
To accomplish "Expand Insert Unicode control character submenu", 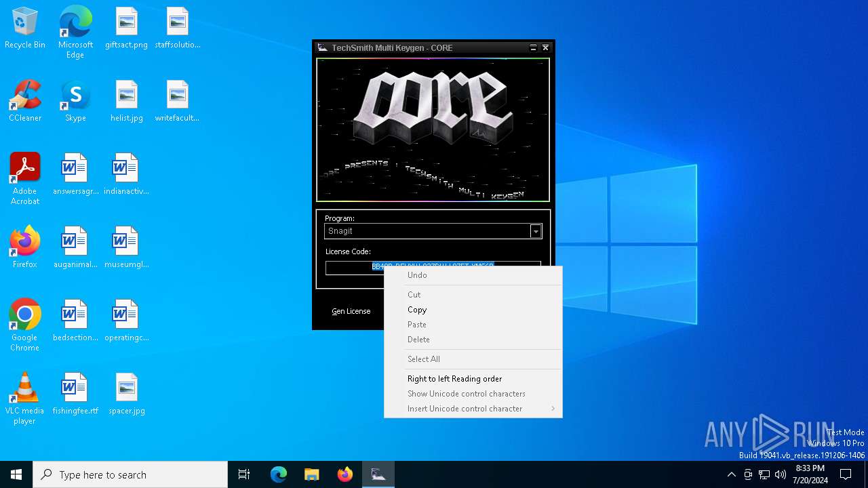I will [473, 409].
